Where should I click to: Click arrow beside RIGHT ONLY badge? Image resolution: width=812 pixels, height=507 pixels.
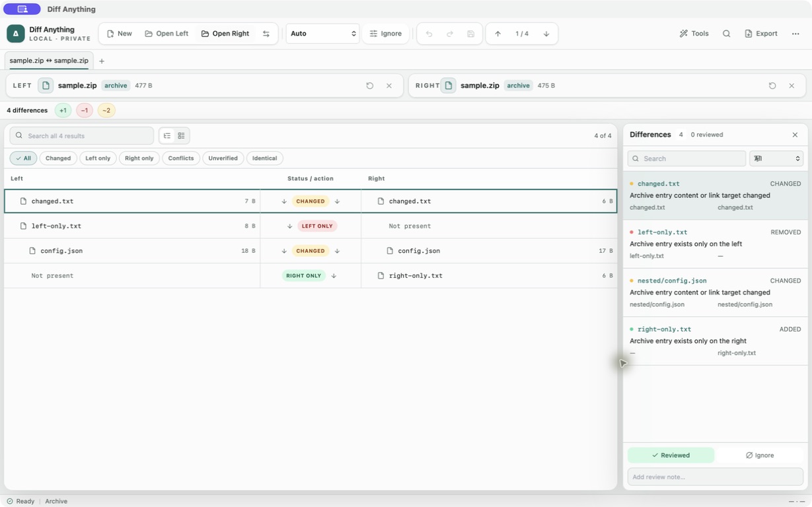pos(334,276)
